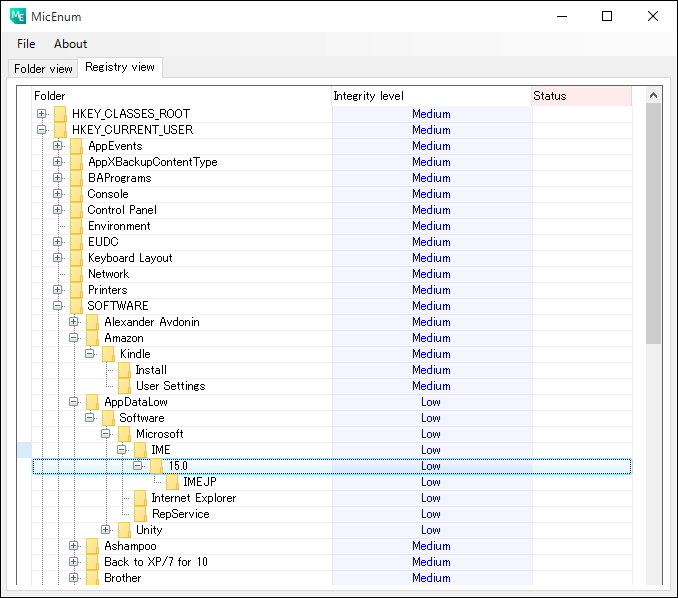Click the MicEnum app icon in title bar

tap(17, 16)
